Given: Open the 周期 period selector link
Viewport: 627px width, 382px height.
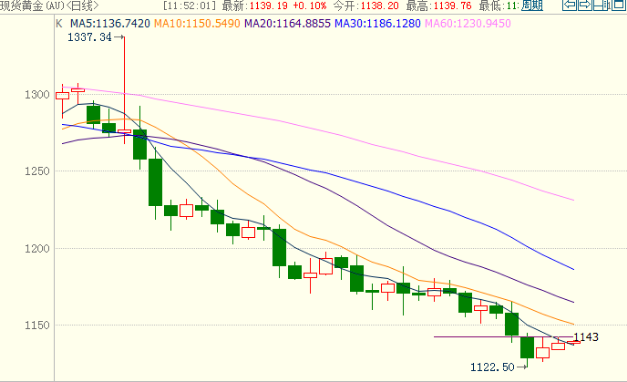Looking at the screenshot, I should click(532, 6).
